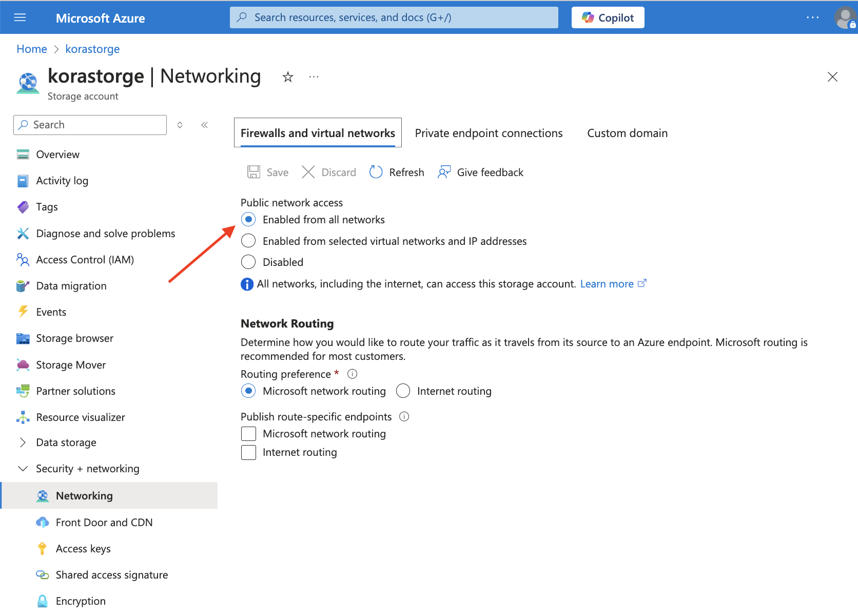This screenshot has height=616, width=858.
Task: Open Diagnose and solve problems icon
Action: tap(23, 234)
